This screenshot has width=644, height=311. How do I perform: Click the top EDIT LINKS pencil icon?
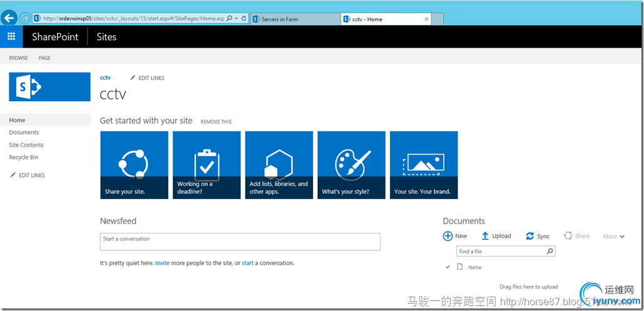(x=133, y=78)
